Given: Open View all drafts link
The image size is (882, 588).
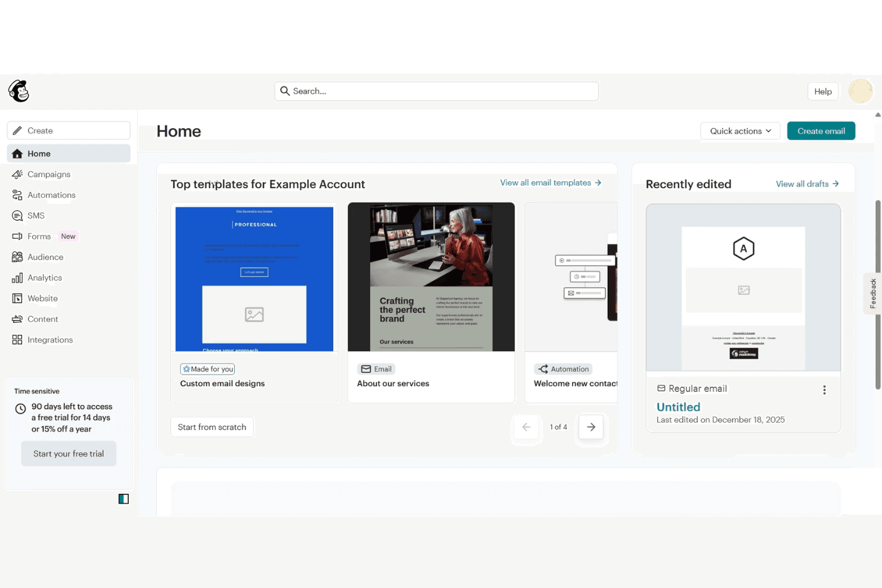Looking at the screenshot, I should click(x=808, y=184).
